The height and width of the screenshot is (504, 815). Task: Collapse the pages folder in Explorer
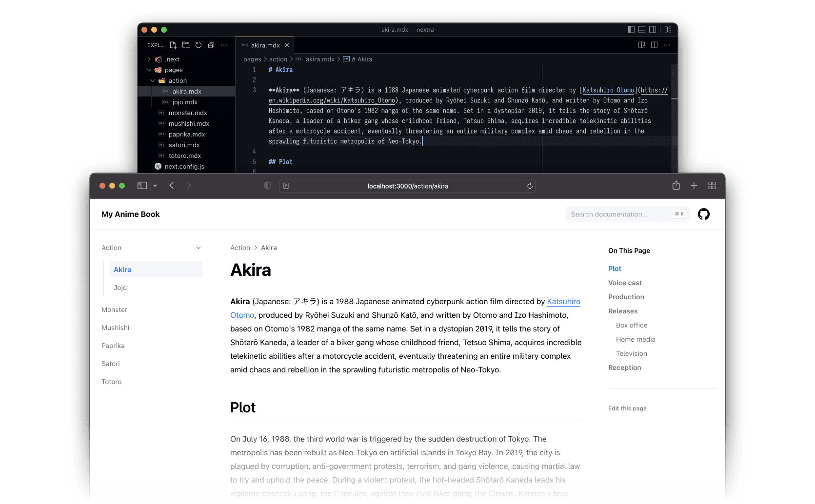[x=149, y=70]
